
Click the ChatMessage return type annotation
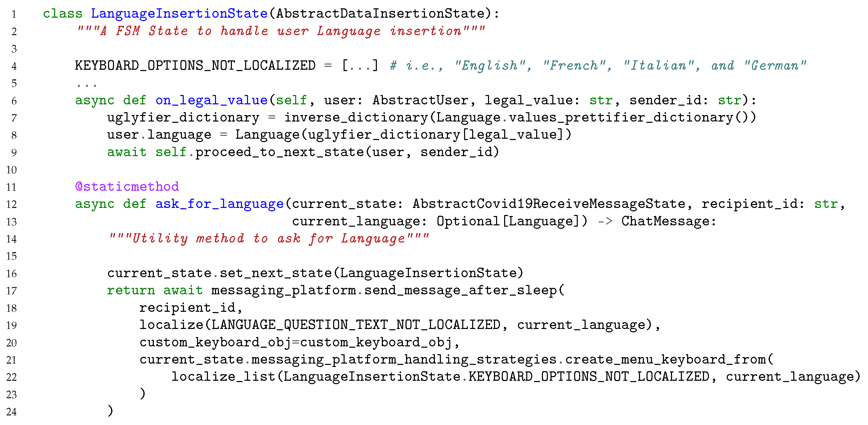tap(665, 221)
